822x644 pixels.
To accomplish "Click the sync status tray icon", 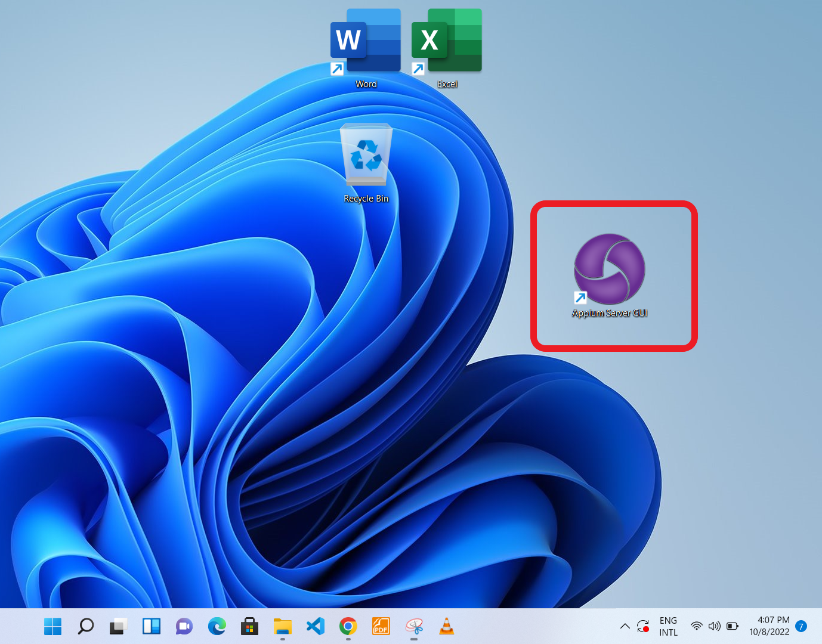I will (643, 626).
